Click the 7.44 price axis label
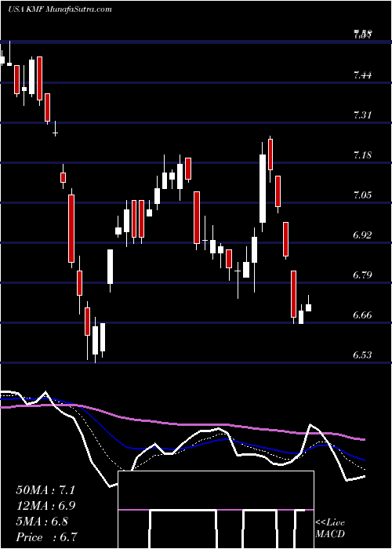392x549 pixels. pyautogui.click(x=362, y=75)
